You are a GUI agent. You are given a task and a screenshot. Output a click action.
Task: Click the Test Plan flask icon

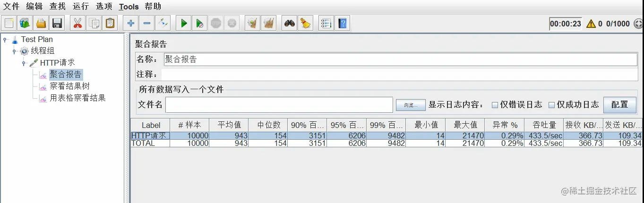[15, 39]
